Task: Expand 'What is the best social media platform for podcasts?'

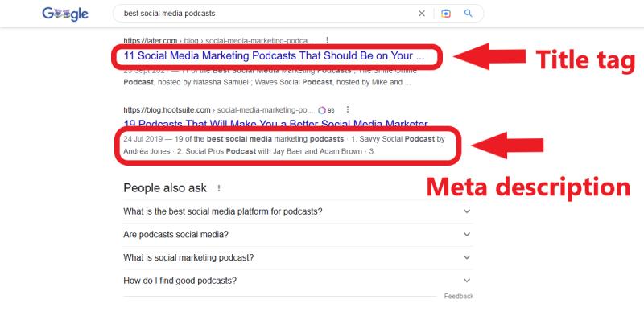Action: click(298, 211)
